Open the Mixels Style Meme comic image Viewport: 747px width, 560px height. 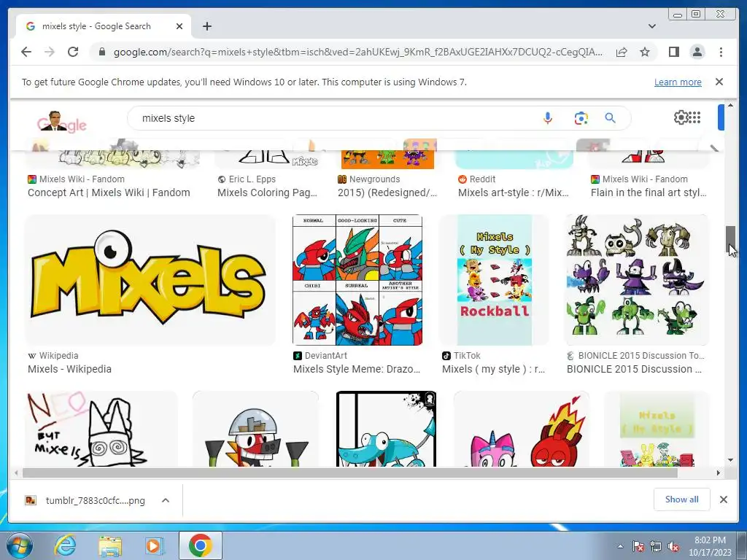point(357,280)
